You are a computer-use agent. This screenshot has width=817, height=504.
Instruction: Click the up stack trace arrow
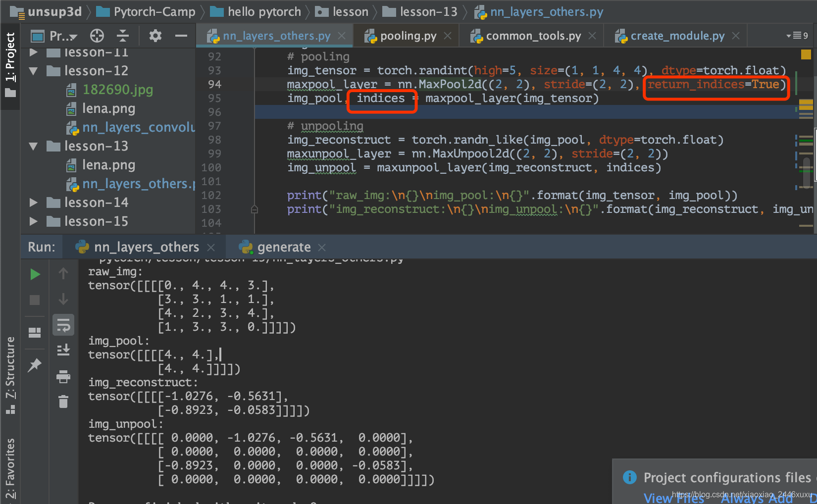click(63, 273)
